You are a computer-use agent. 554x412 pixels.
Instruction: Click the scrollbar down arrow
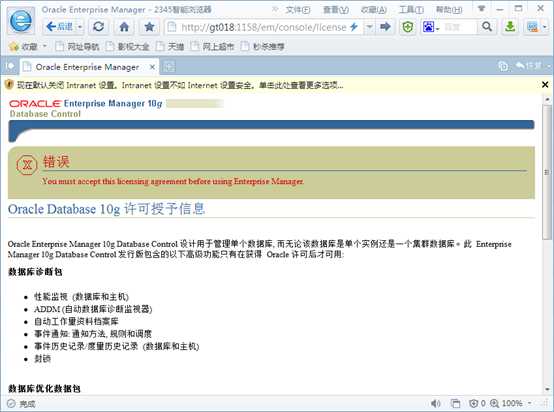click(547, 389)
